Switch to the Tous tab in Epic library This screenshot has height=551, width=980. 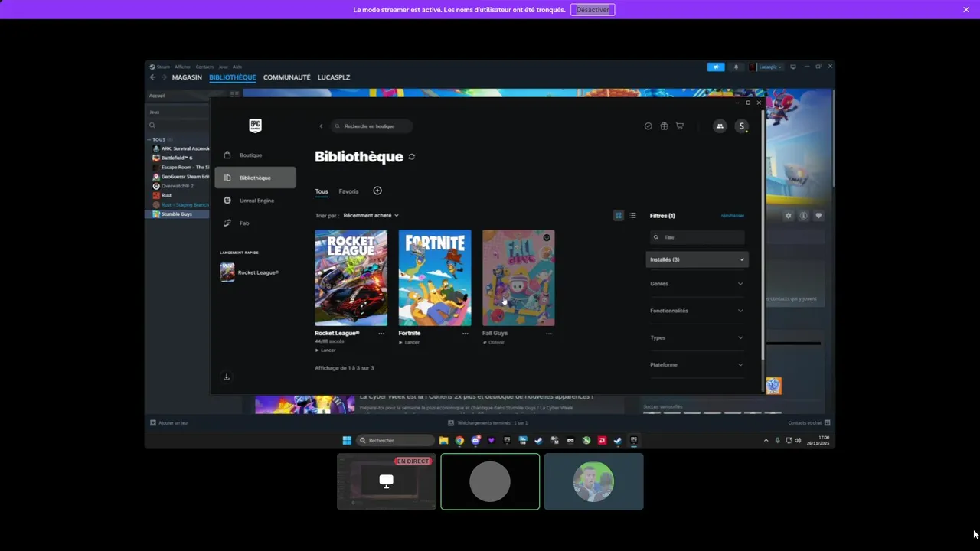click(322, 191)
